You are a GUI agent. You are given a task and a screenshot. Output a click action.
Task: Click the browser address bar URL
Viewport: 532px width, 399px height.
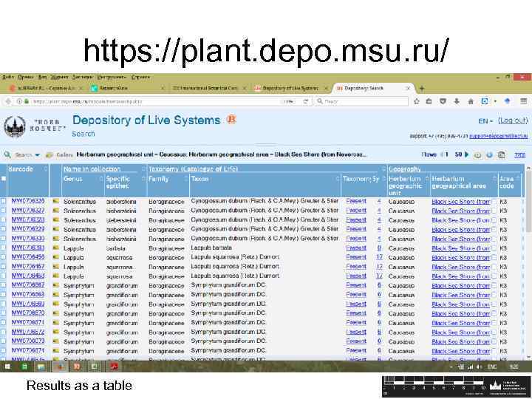point(87,101)
